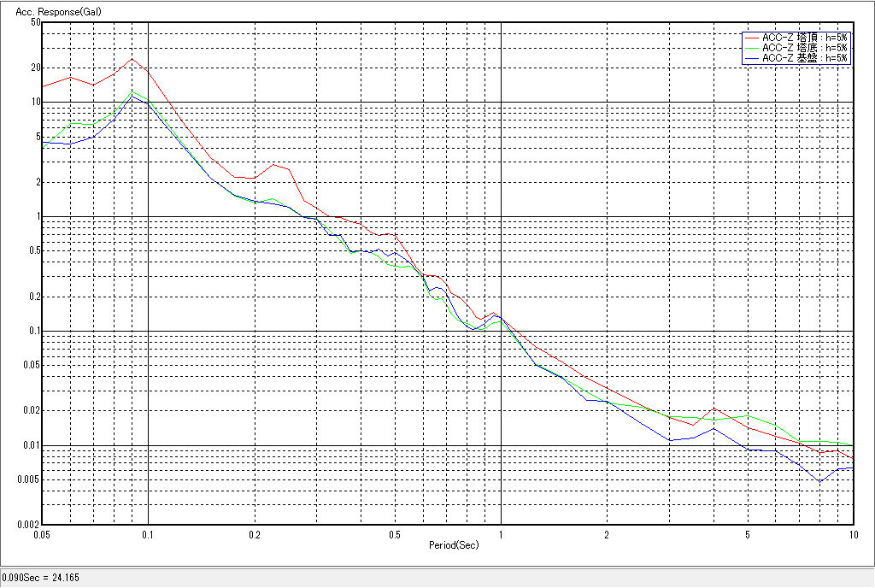Pick the red curve's highest peak point
Image resolution: width=875 pixels, height=588 pixels.
pos(132,59)
